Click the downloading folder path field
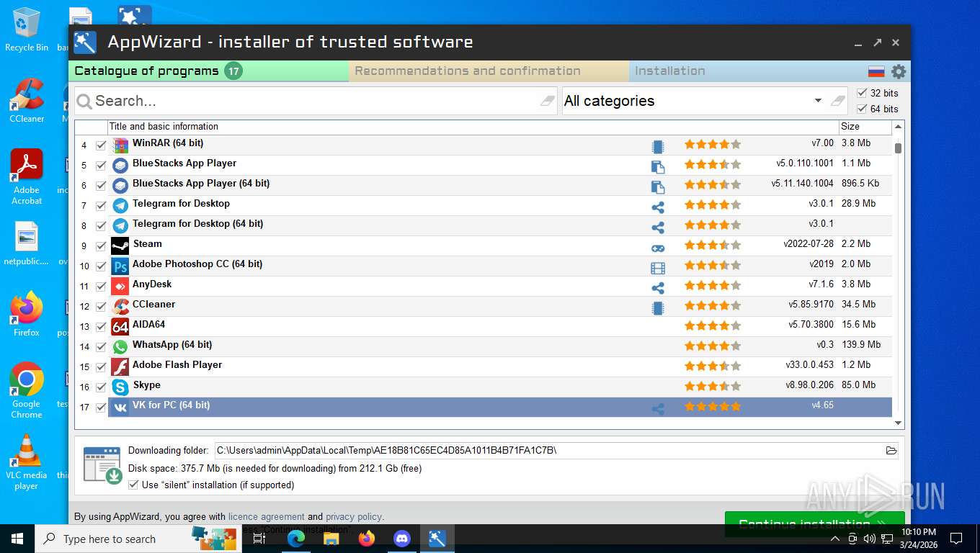This screenshot has width=980, height=553. click(x=549, y=451)
